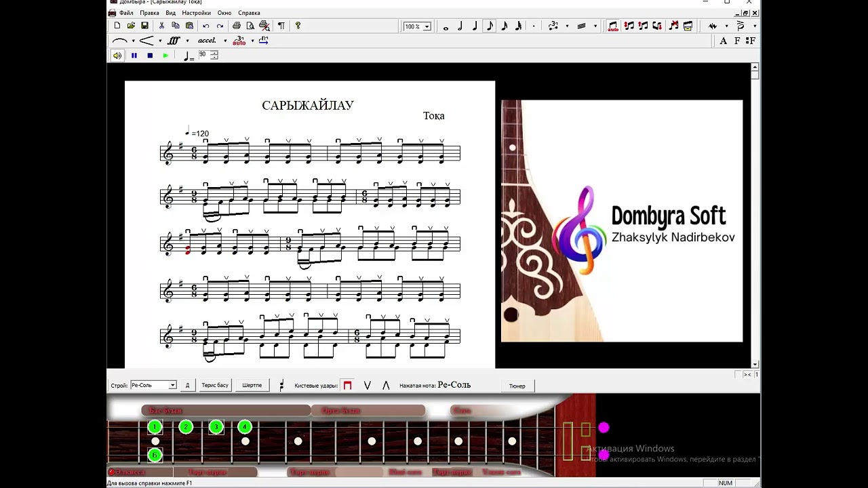Click the Теріс басу button
Screen dimensions: 868x488
tap(215, 385)
